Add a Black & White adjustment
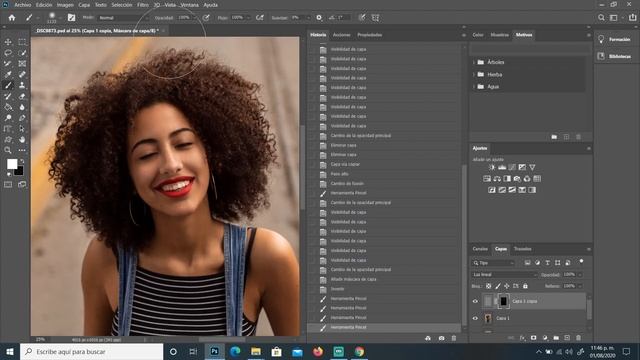The width and height of the screenshot is (640, 360). [507, 178]
